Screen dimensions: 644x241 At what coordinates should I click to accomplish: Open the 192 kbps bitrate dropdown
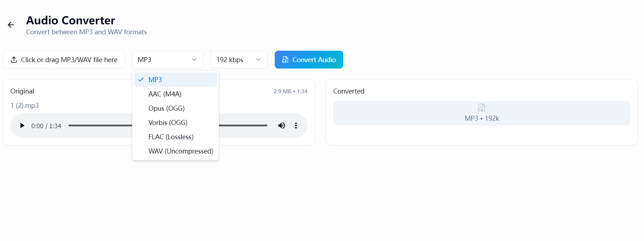coord(239,60)
